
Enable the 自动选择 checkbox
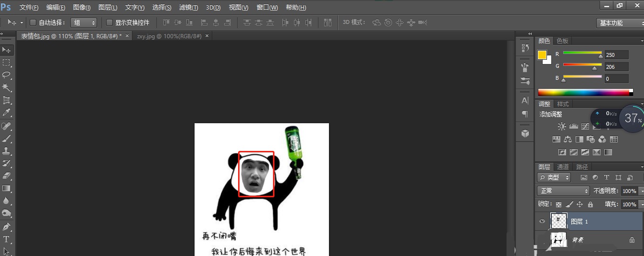coord(33,22)
